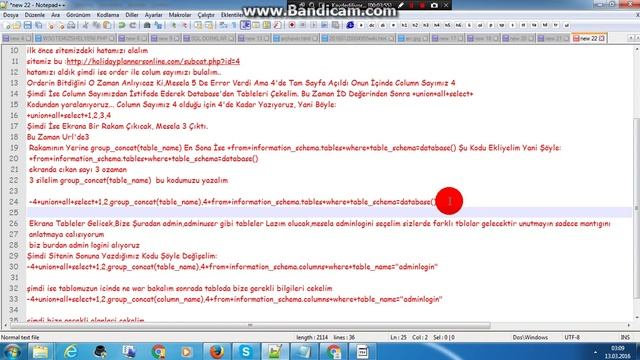The height and width of the screenshot is (360, 640).
Task: Open the holidayplannersonline.com subcat.php link
Action: [x=153, y=61]
